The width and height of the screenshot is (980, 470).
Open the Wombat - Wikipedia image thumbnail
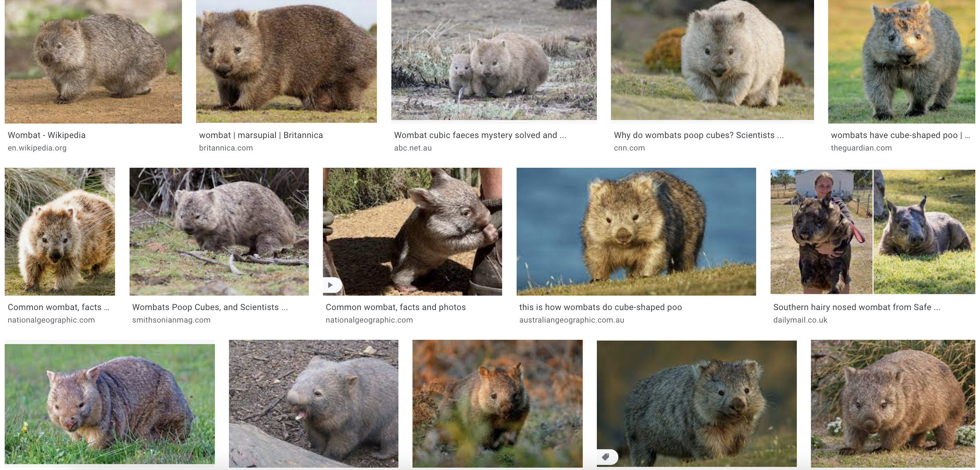[93, 62]
